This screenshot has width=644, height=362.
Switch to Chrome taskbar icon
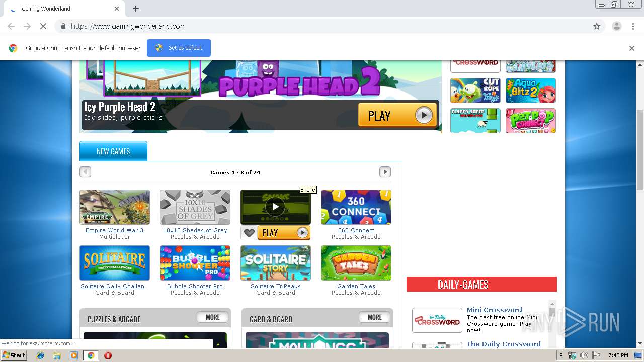point(91,355)
